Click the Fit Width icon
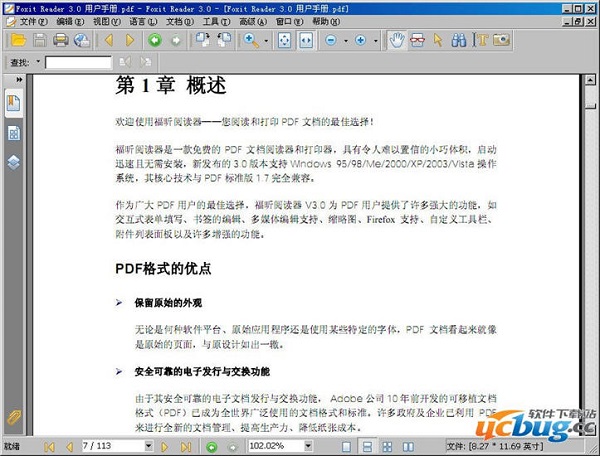 point(306,40)
